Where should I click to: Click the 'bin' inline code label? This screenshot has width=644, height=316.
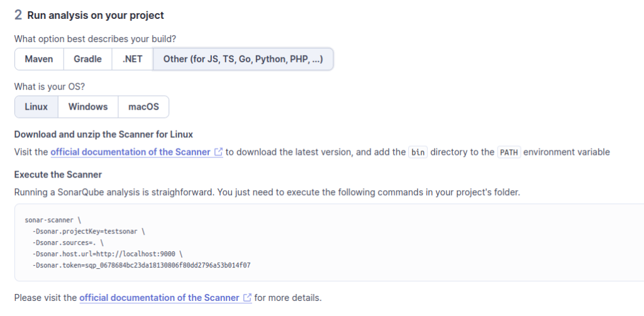(x=418, y=152)
